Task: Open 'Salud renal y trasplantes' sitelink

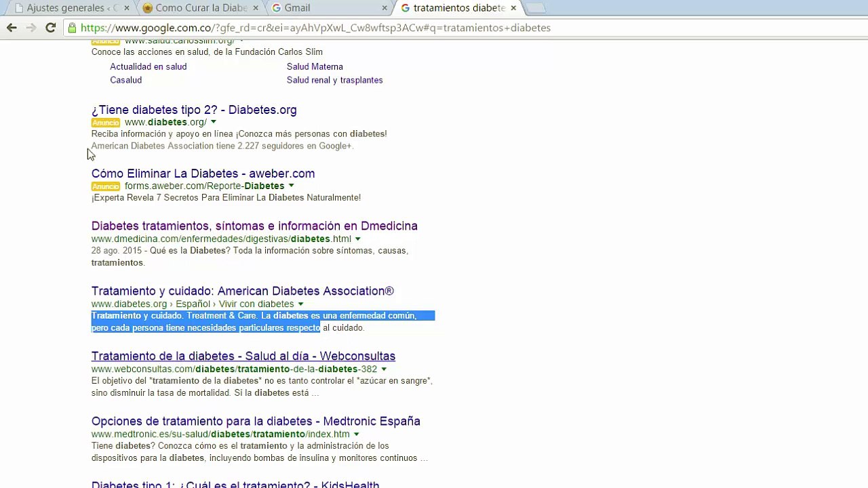Action: tap(335, 80)
